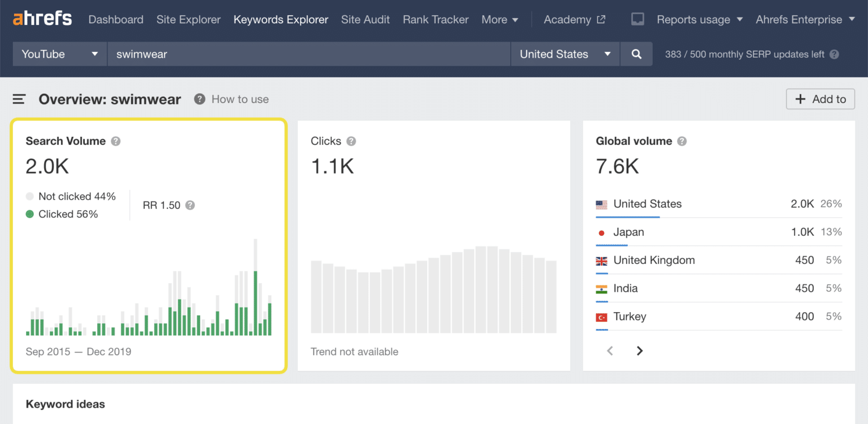Go to the Dashboard
868x424 pixels.
(115, 19)
